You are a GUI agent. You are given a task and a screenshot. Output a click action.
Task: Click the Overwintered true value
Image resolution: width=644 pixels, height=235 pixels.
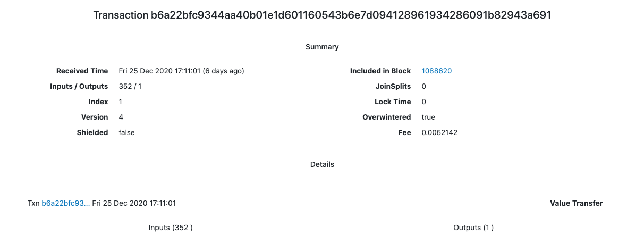point(428,117)
